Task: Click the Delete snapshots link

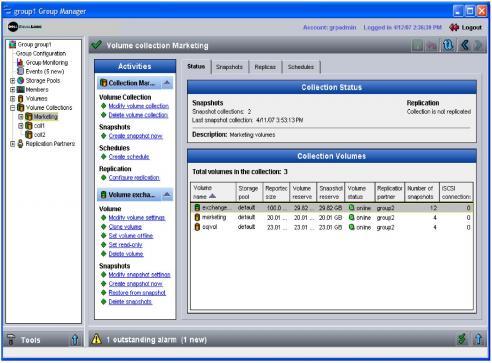Action: (x=130, y=302)
